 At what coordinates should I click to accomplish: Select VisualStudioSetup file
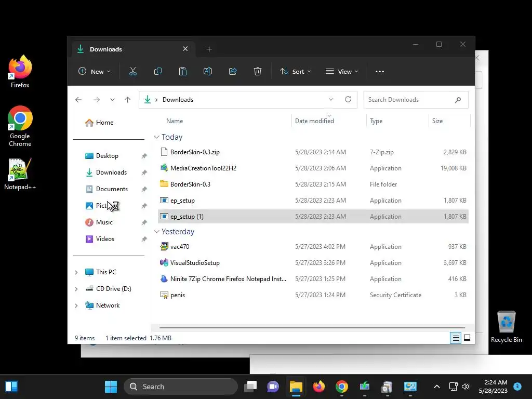coord(313,263)
